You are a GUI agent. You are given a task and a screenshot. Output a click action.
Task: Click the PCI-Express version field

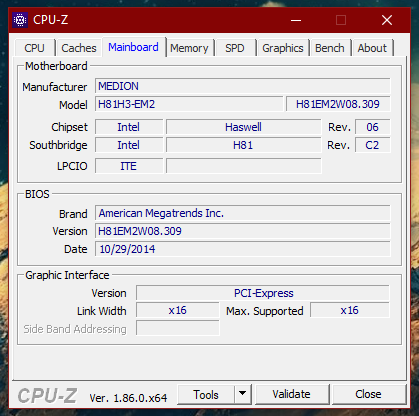pos(263,293)
